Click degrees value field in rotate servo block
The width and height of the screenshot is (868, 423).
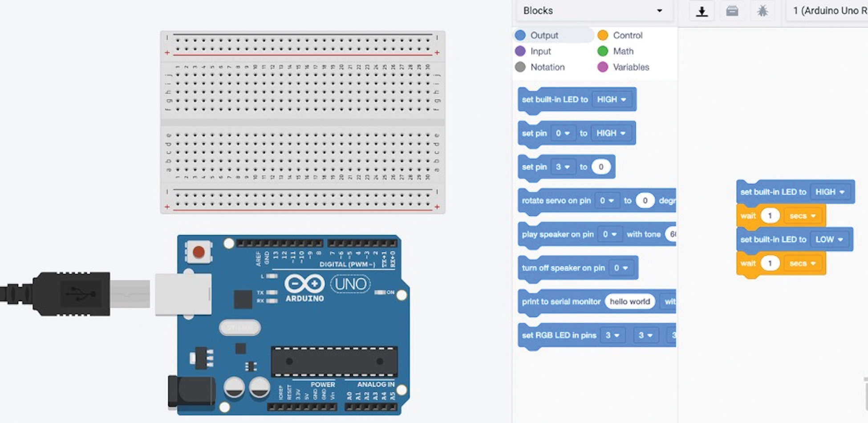click(x=645, y=201)
